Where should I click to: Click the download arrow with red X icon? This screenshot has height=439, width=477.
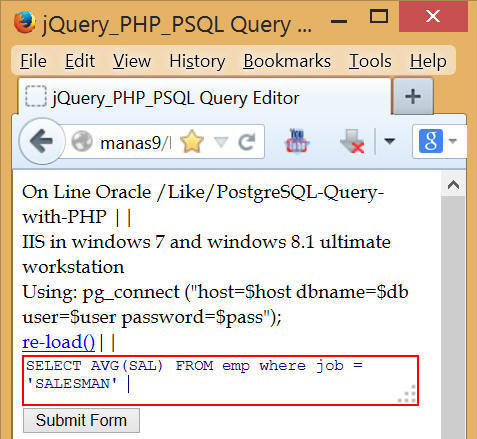point(352,141)
